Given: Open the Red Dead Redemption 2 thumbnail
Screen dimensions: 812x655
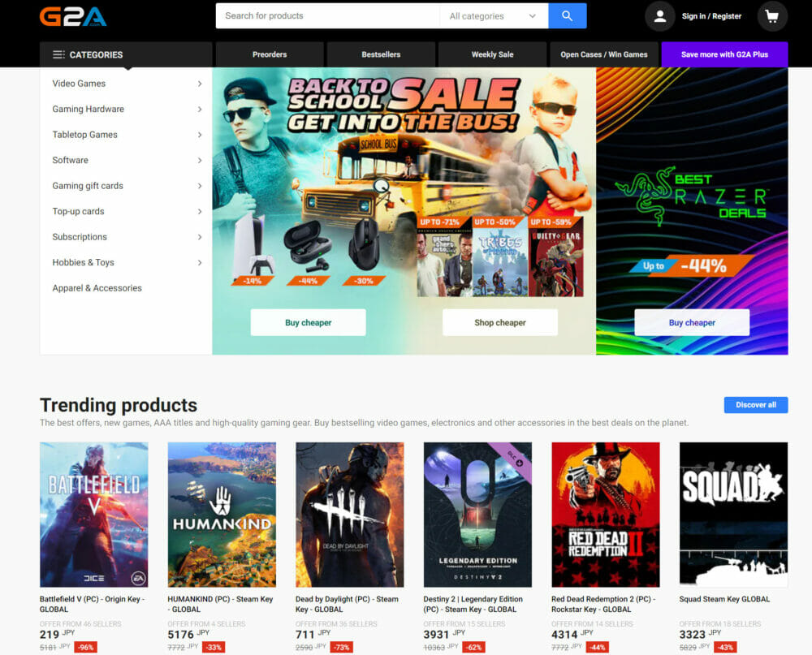Looking at the screenshot, I should [x=605, y=514].
